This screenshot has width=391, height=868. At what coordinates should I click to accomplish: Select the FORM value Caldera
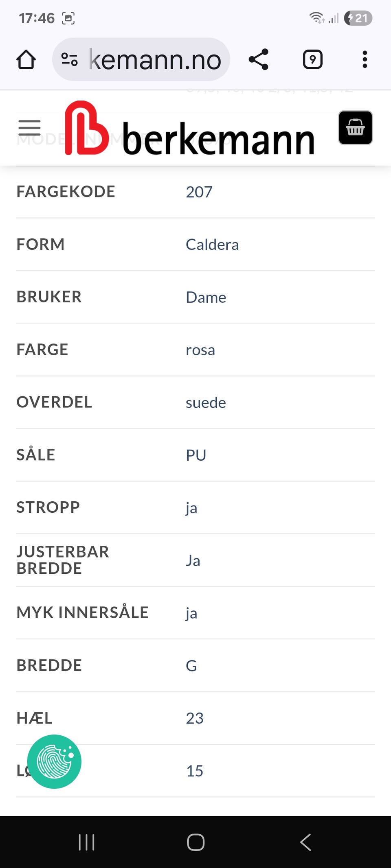pos(212,244)
